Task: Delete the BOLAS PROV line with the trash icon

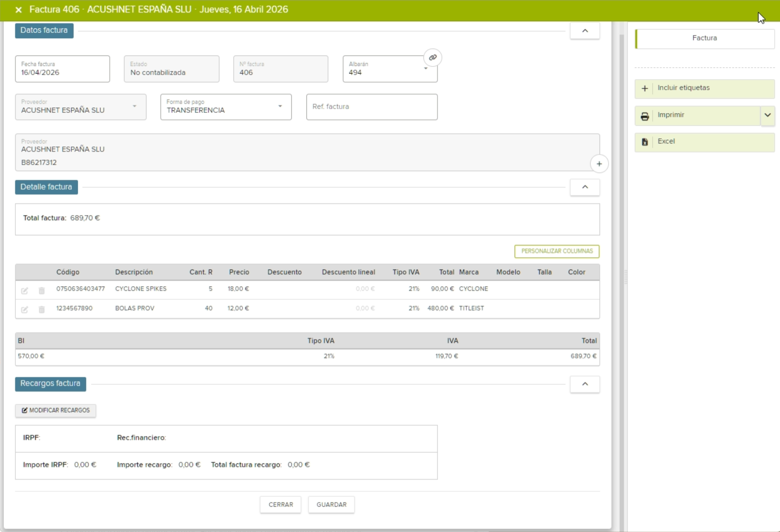Action: 42,309
